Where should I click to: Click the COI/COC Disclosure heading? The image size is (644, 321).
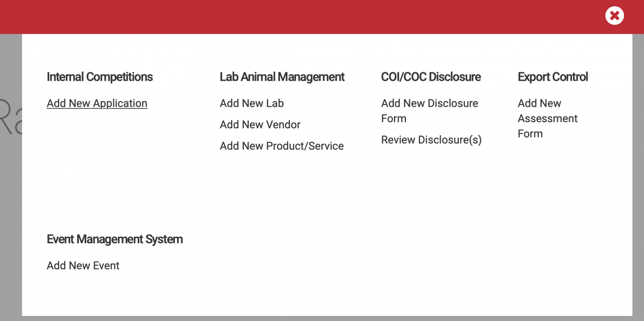click(x=431, y=77)
